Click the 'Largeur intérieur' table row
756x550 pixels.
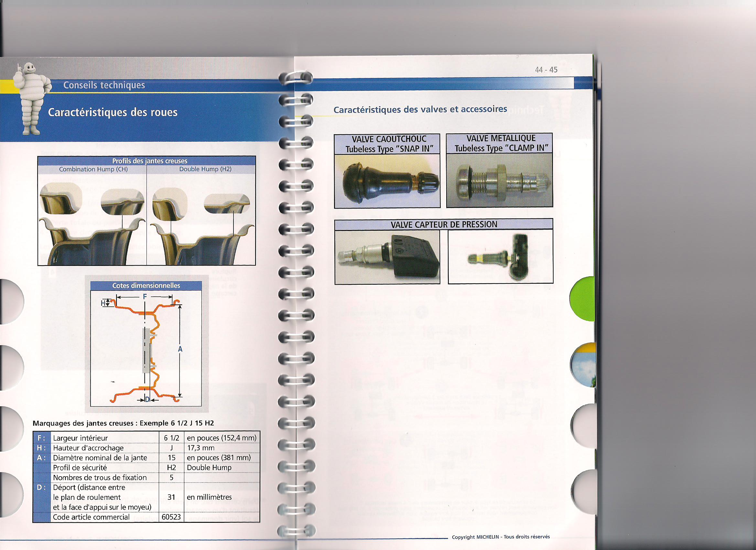(80, 438)
